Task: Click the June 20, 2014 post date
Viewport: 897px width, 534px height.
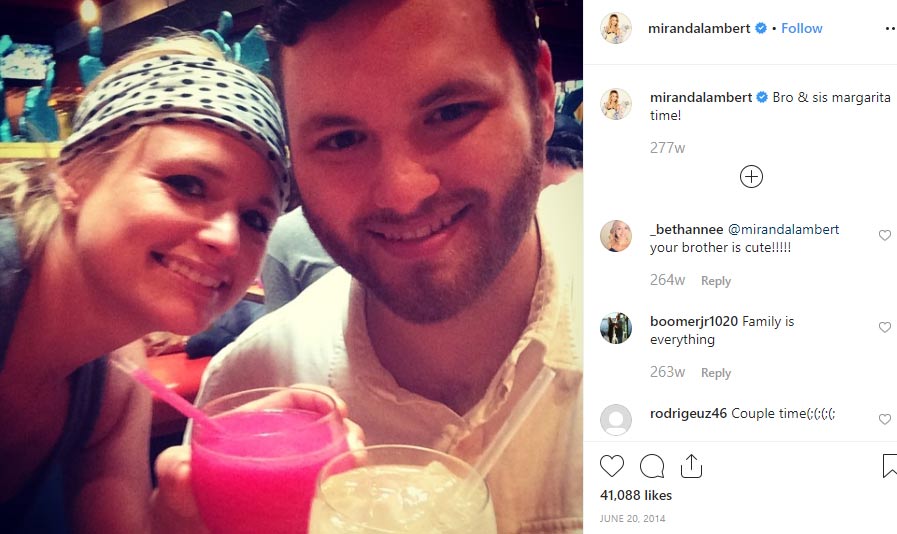Action: point(632,519)
